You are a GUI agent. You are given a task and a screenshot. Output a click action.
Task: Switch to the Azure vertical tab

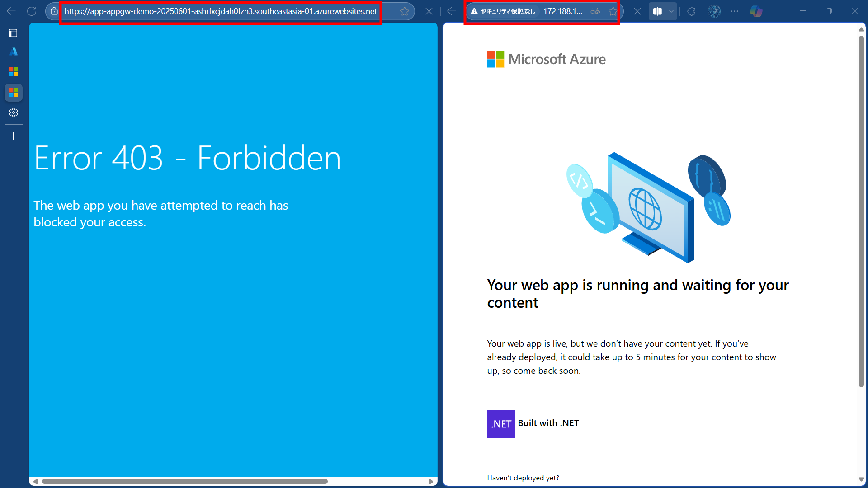pyautogui.click(x=14, y=52)
